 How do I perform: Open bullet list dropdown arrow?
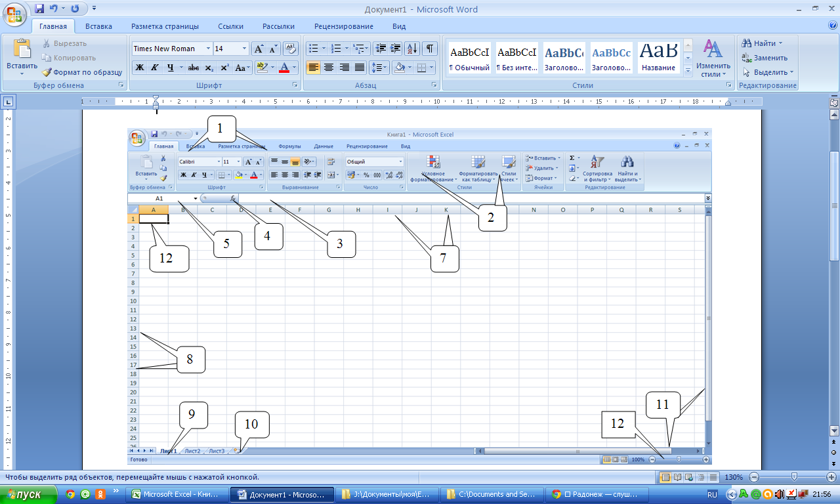[324, 49]
